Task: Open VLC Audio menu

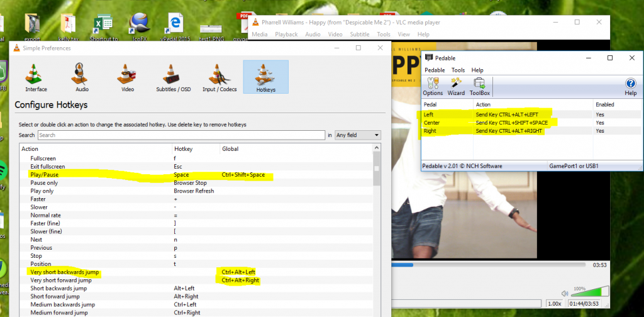Action: click(x=313, y=35)
